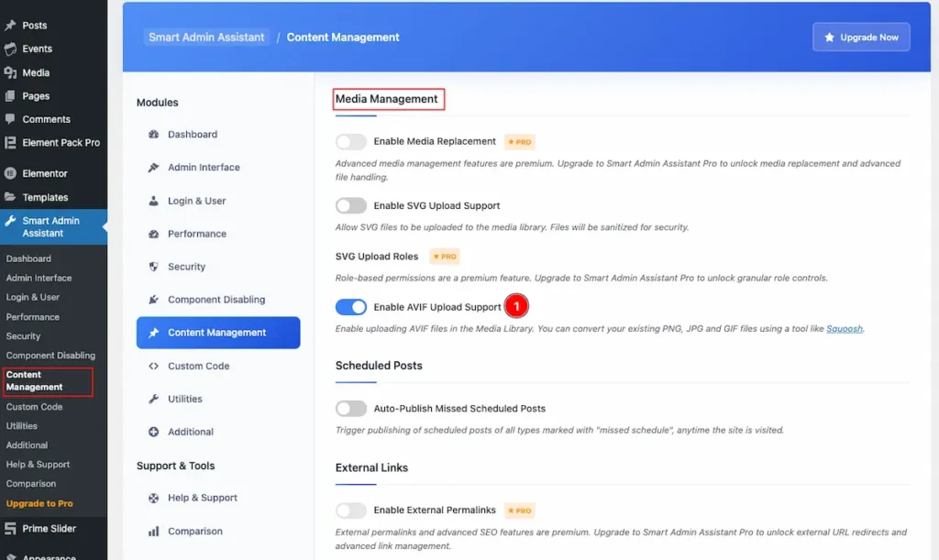Click the Admin Interface module icon
The image size is (939, 560).
click(x=154, y=167)
